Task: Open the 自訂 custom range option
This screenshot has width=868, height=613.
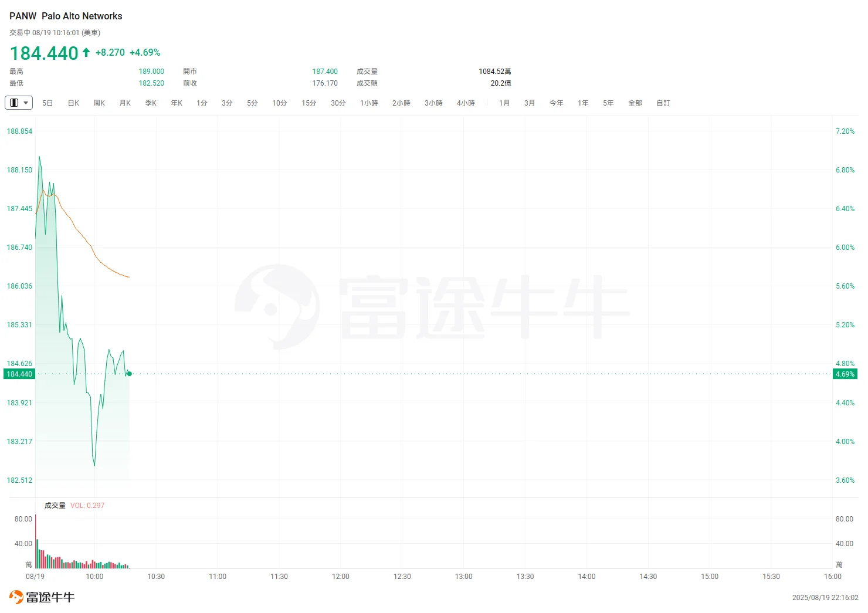Action: pyautogui.click(x=663, y=103)
